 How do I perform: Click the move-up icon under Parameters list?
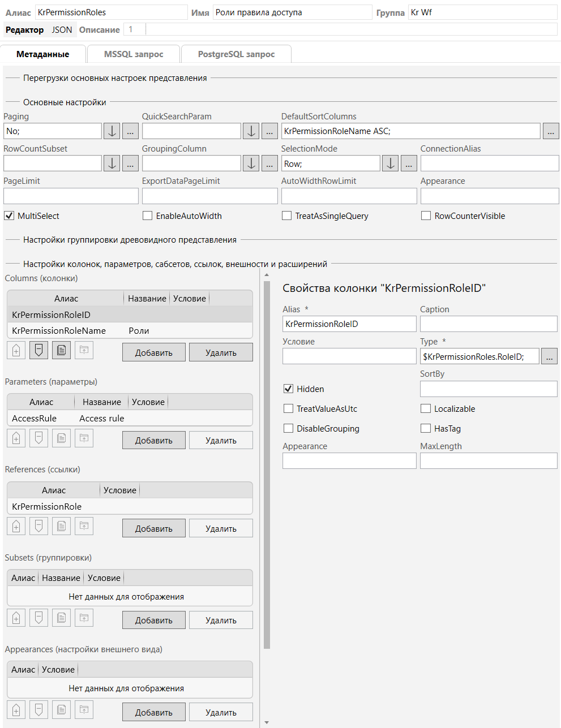pos(16,438)
